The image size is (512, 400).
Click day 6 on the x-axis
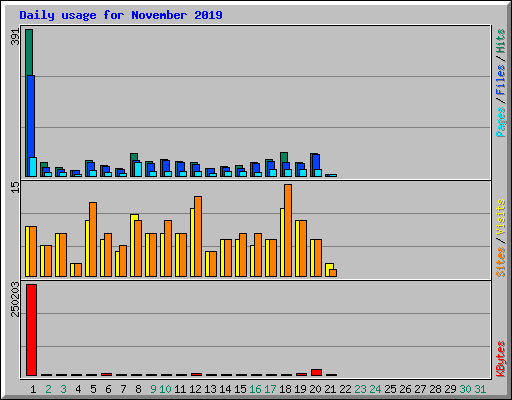pyautogui.click(x=108, y=389)
